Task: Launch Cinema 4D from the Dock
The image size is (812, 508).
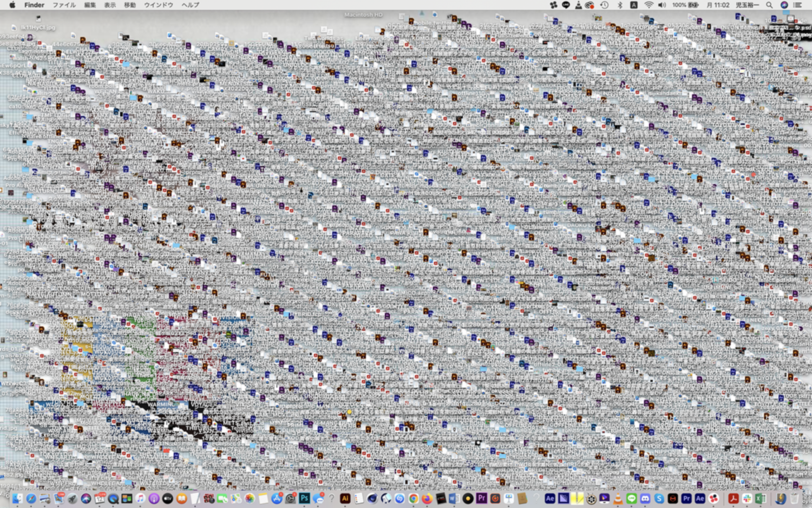Action: (372, 498)
